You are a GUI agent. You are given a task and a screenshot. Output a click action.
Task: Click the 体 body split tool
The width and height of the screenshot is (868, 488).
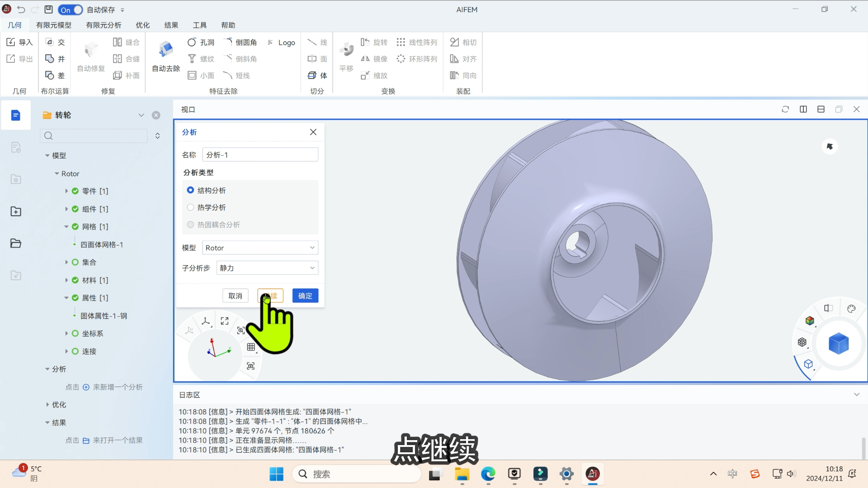coord(317,75)
